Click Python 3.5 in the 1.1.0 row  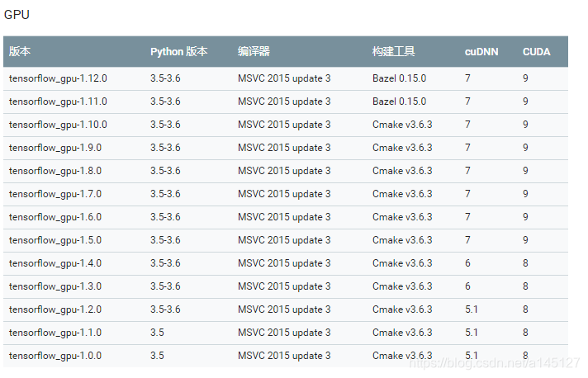click(157, 333)
